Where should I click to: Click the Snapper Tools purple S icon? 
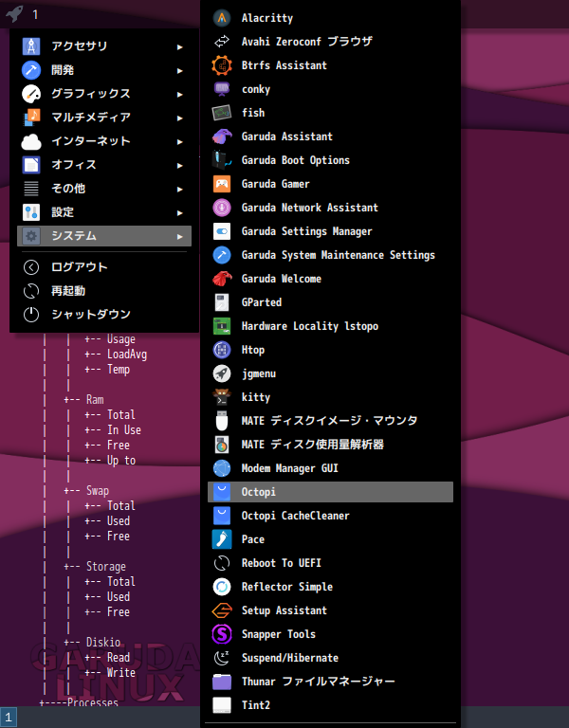(x=222, y=634)
